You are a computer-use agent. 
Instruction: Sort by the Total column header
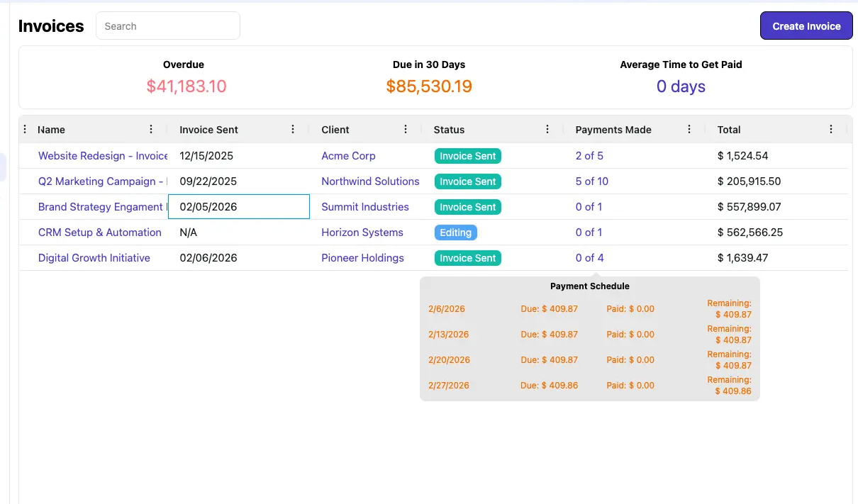[729, 130]
